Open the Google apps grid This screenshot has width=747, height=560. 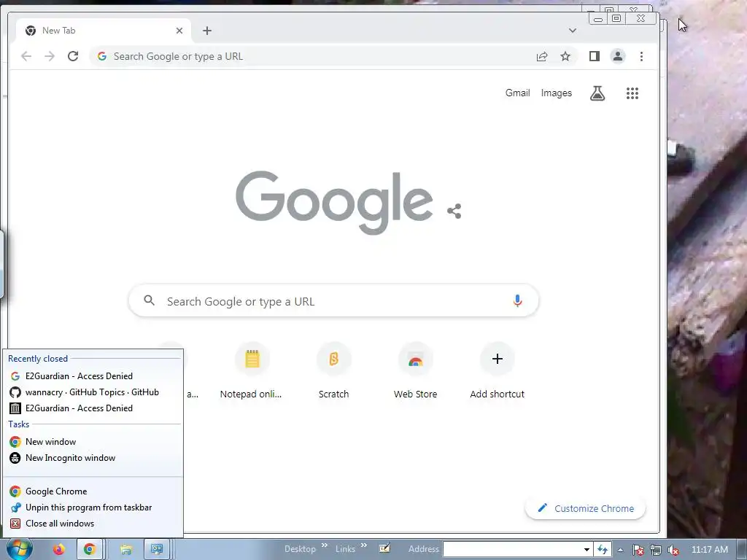point(632,93)
